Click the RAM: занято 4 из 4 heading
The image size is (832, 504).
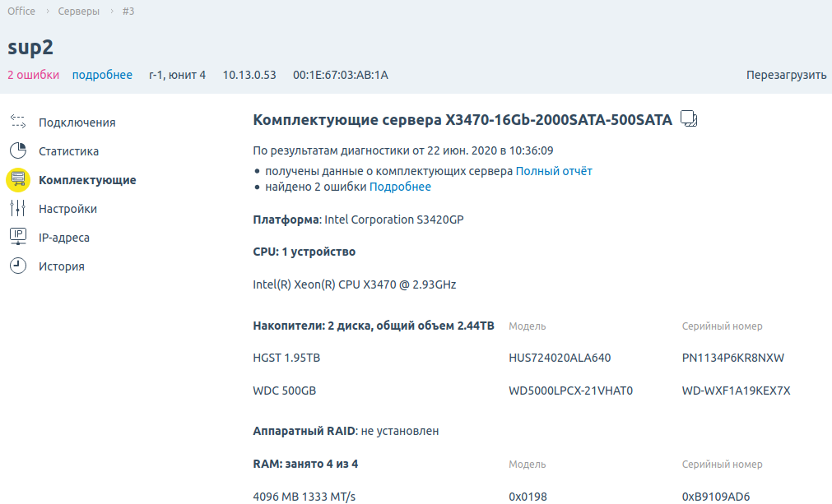pyautogui.click(x=305, y=464)
